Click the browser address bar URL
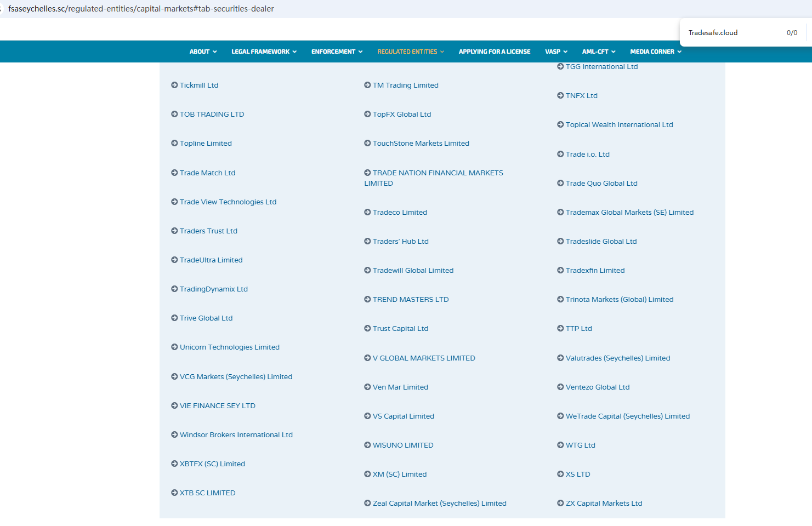812x526 pixels. pyautogui.click(x=141, y=9)
